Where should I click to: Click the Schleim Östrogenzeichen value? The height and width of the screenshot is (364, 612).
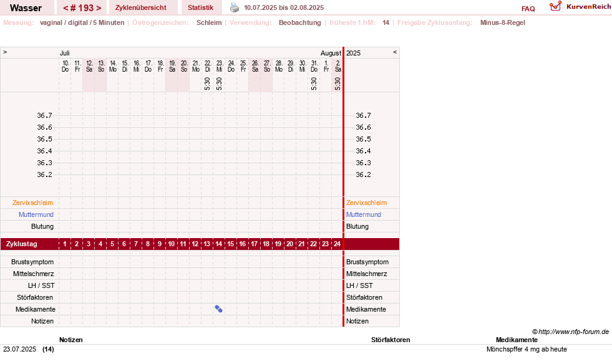pyautogui.click(x=209, y=22)
